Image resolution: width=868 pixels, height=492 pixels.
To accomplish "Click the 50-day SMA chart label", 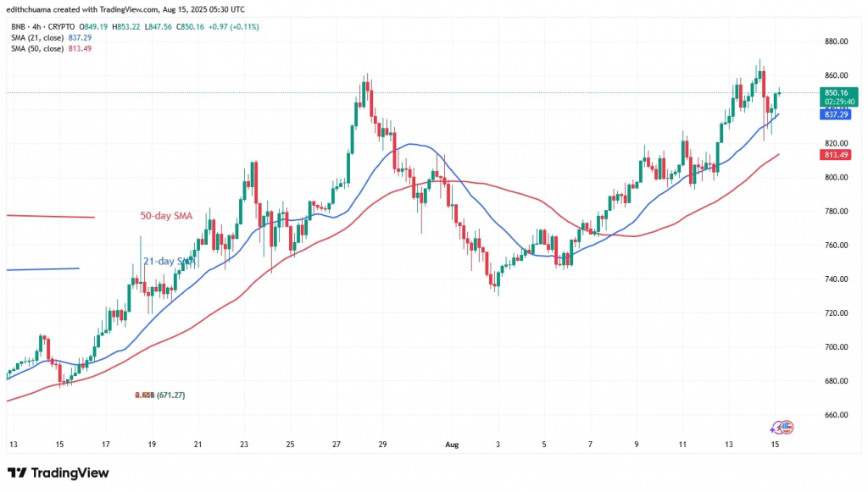I will (x=167, y=215).
